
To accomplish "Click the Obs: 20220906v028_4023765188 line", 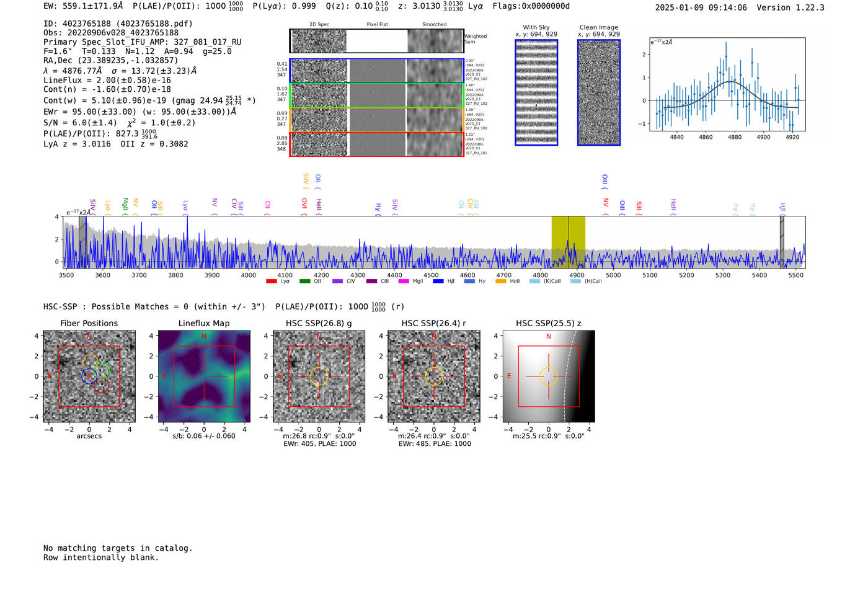I will (111, 33).
